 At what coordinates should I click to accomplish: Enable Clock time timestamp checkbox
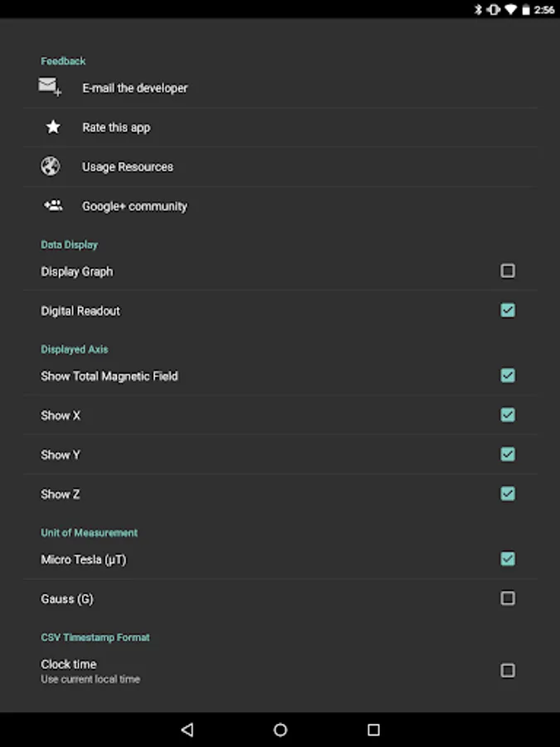pos(508,671)
